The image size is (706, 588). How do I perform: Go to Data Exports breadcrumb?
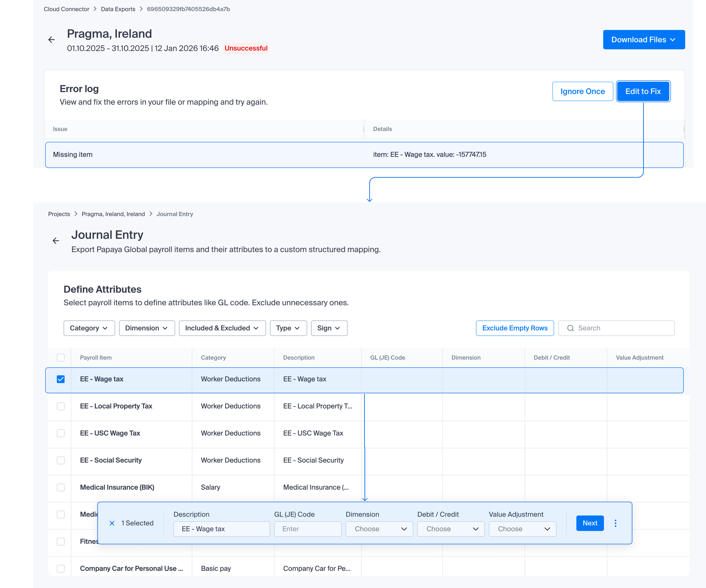point(118,9)
